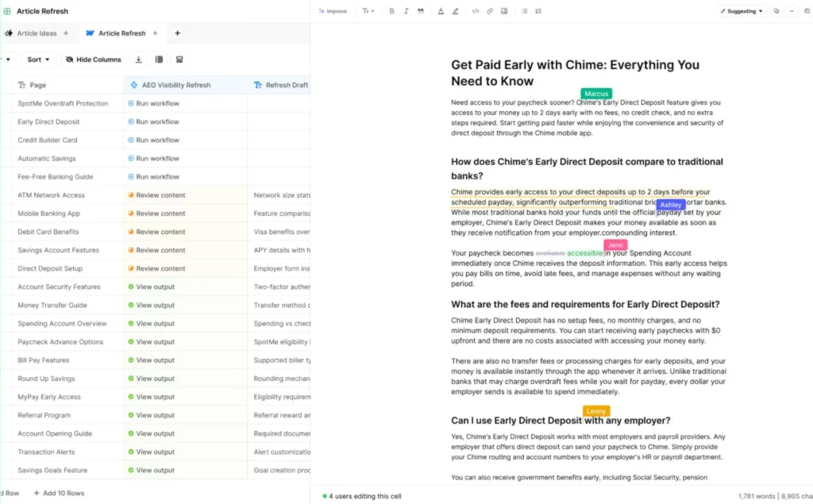Click Add 10 Rows
The width and height of the screenshot is (813, 504).
[x=59, y=493]
